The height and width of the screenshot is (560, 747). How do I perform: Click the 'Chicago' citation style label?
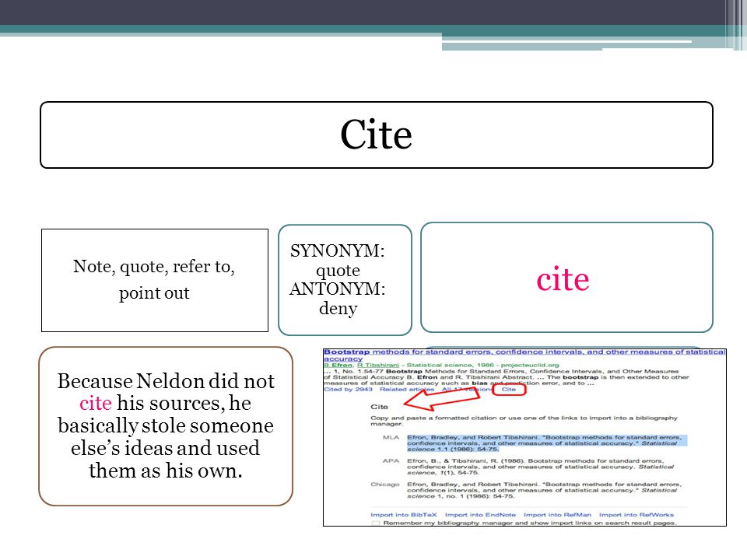click(x=385, y=485)
